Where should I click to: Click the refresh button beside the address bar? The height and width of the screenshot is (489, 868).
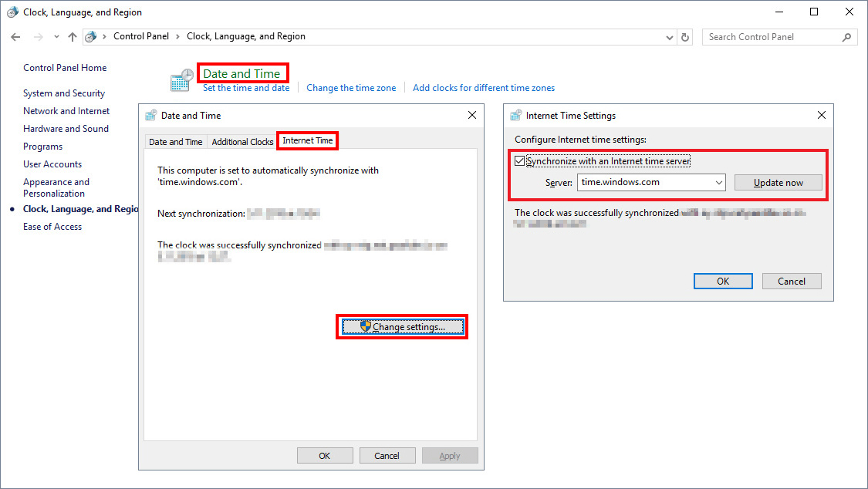tap(685, 37)
